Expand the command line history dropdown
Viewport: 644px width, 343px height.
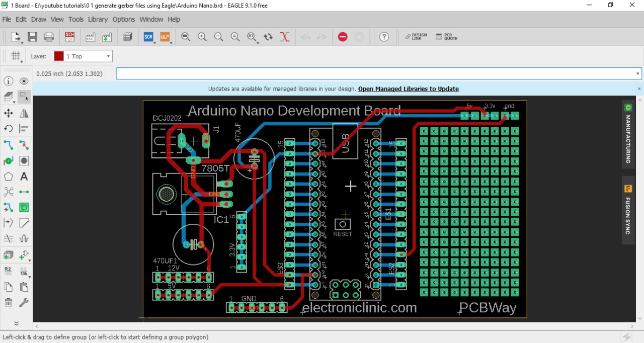(637, 73)
